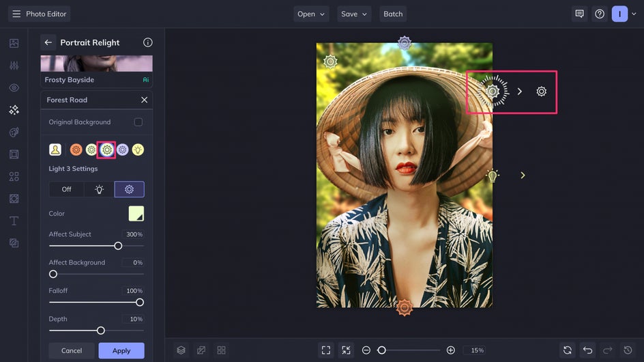Open the grid view icon in bottom bar

(221, 350)
